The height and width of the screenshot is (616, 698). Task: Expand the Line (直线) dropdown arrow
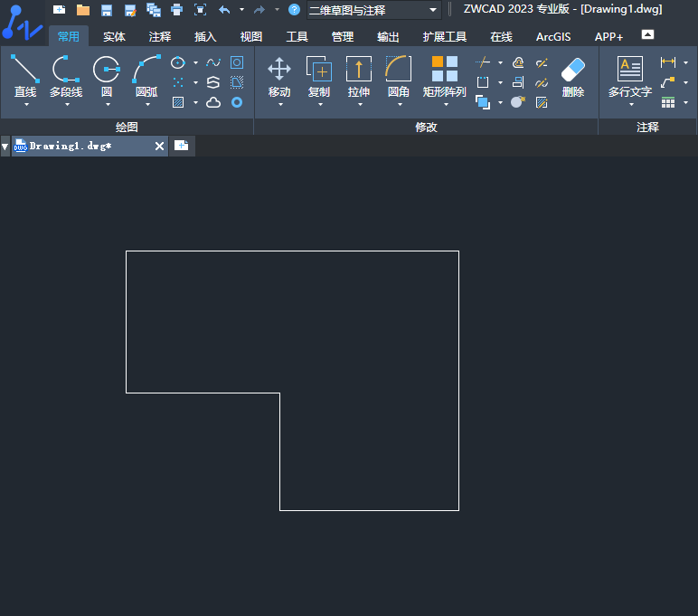coord(26,105)
